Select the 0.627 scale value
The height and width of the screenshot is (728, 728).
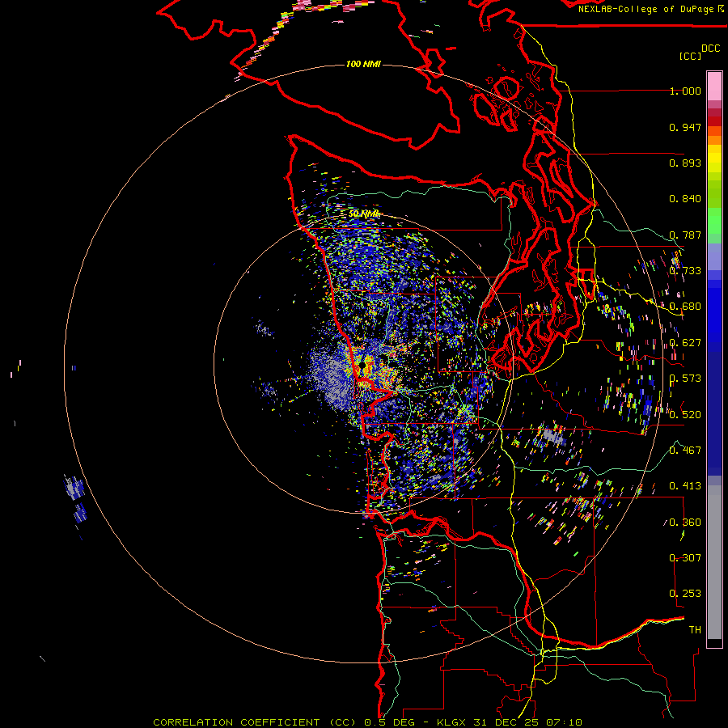[x=685, y=343]
